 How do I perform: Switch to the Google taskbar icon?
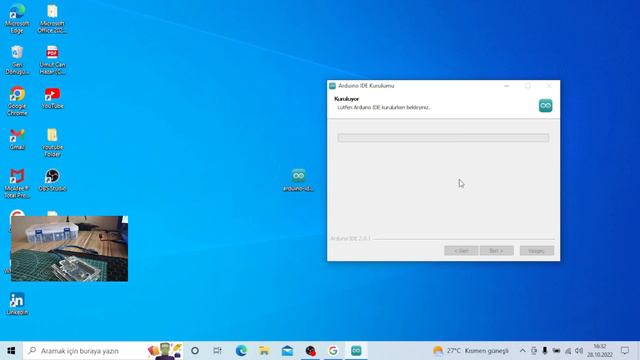tap(333, 351)
